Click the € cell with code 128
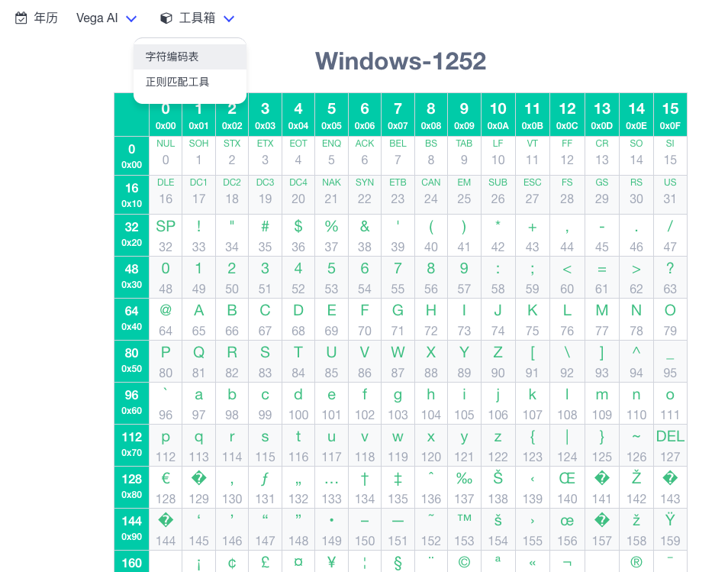 pyautogui.click(x=166, y=487)
